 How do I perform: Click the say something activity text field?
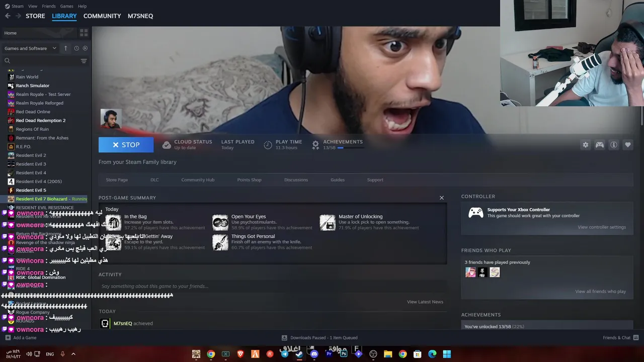tap(272, 286)
